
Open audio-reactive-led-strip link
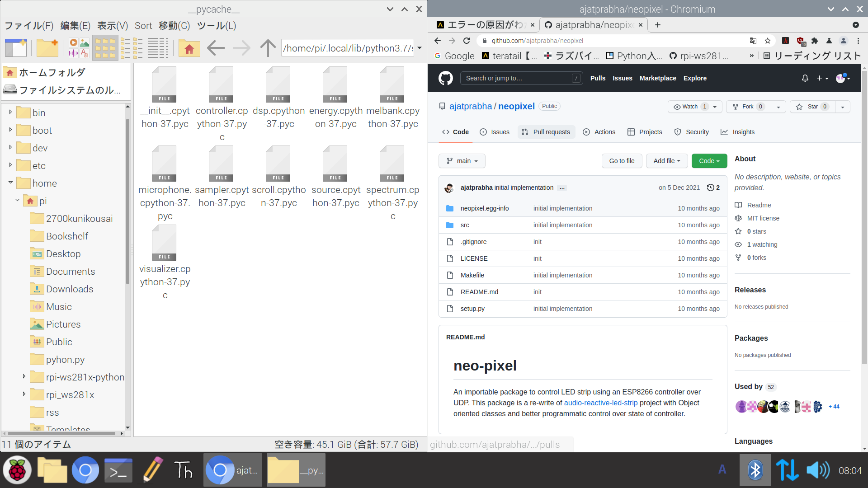[600, 403]
